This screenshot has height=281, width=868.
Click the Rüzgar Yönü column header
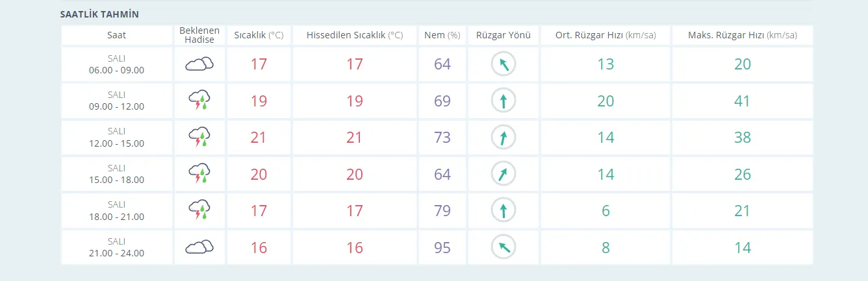tap(503, 35)
